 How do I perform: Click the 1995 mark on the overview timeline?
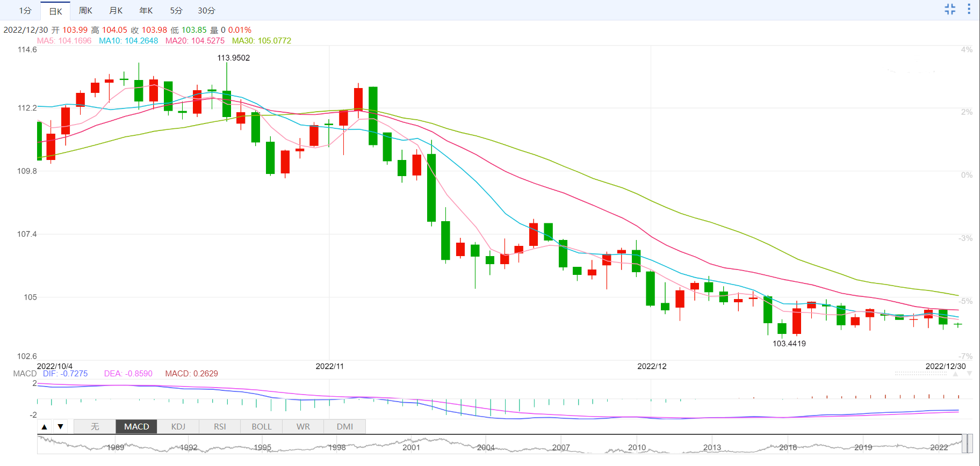point(263,448)
